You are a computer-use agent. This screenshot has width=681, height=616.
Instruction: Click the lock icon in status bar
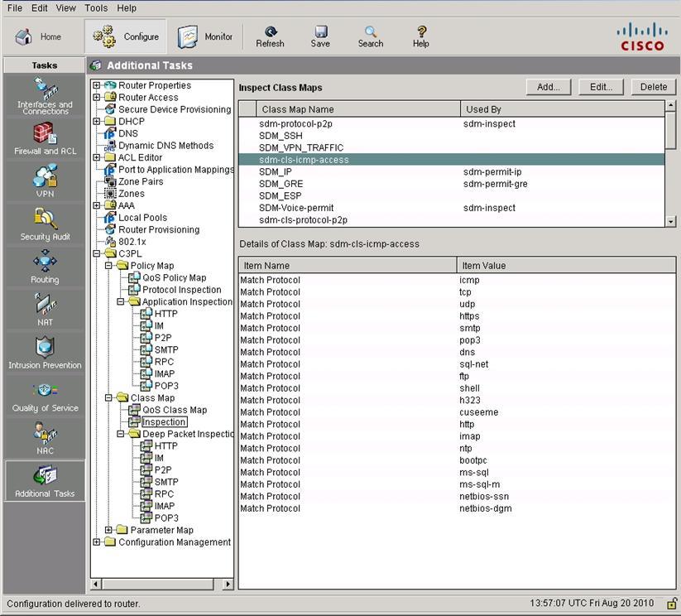pyautogui.click(x=672, y=604)
